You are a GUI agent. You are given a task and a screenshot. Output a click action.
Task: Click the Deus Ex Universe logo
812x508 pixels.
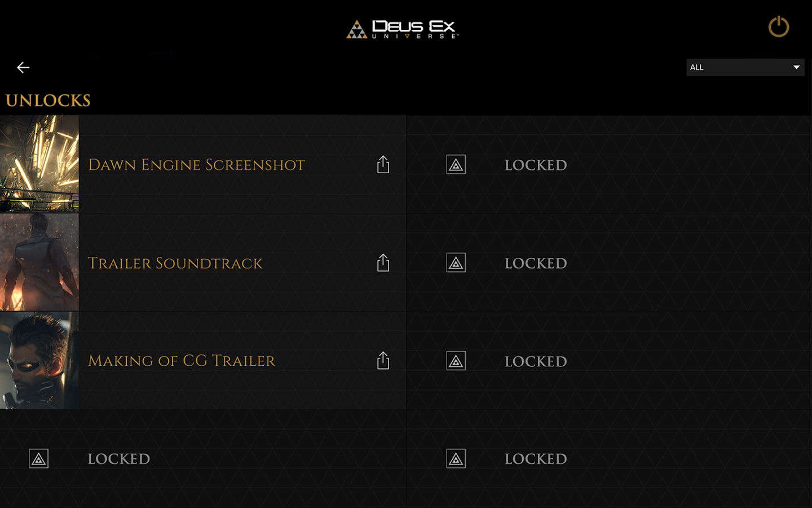(403, 29)
